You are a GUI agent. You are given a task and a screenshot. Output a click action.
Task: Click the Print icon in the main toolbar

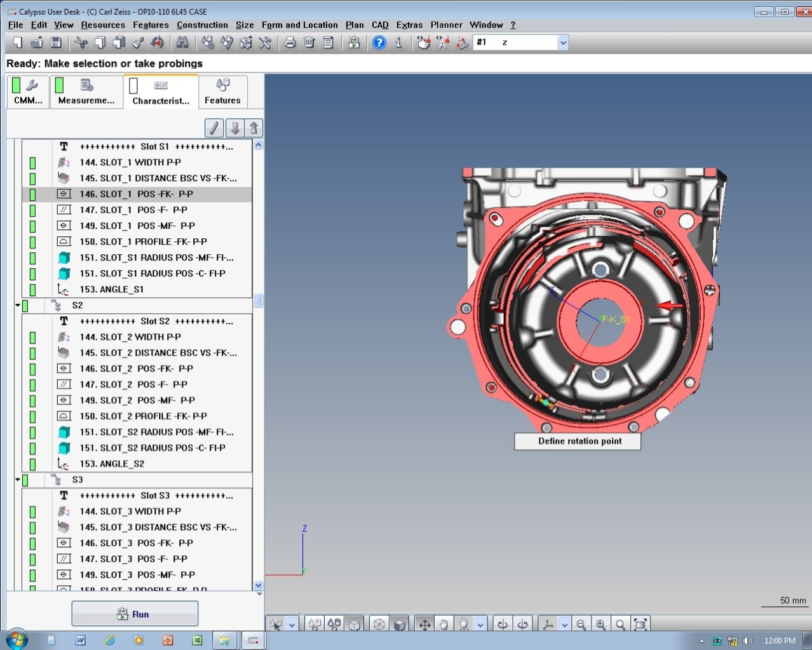tap(290, 43)
